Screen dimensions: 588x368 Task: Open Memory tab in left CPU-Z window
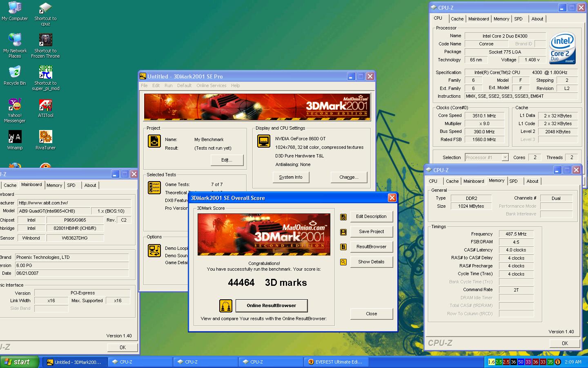coord(54,185)
